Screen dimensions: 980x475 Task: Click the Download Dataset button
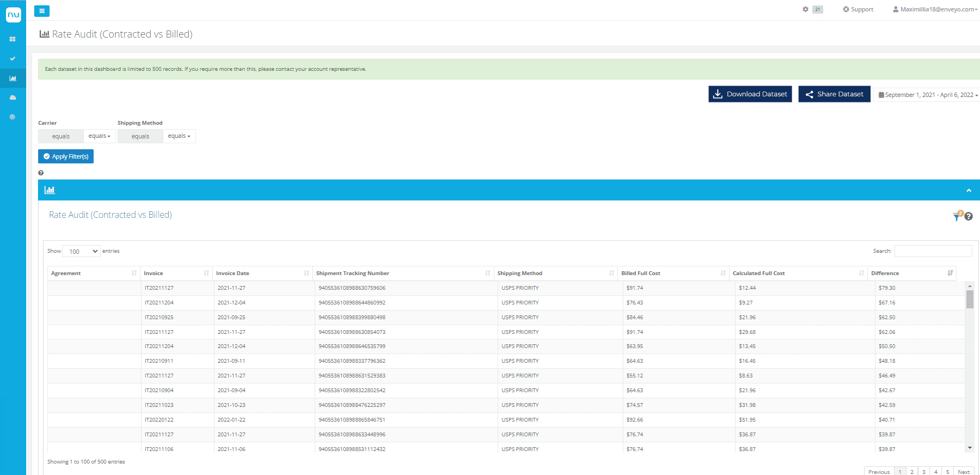pos(750,94)
